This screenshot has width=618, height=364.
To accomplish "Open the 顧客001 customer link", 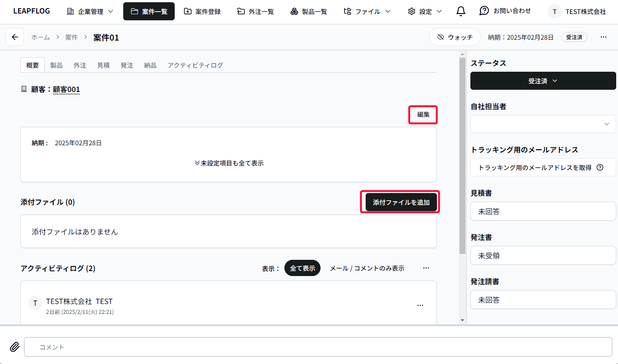I will [x=66, y=89].
